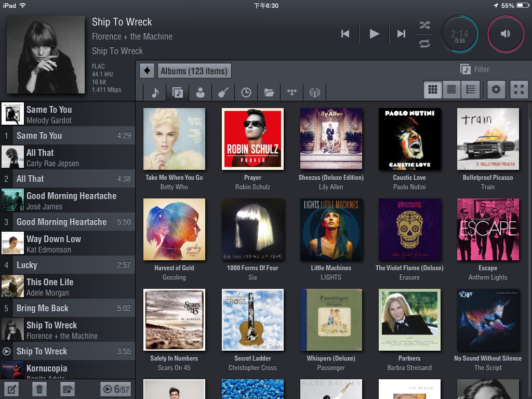
Task: Click the Betty Who artist name
Action: tap(174, 187)
